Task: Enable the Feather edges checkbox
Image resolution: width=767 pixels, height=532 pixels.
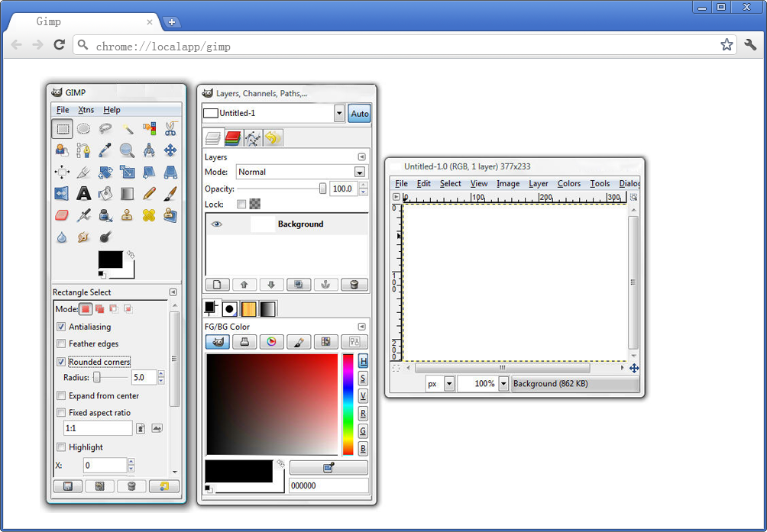Action: pos(61,344)
